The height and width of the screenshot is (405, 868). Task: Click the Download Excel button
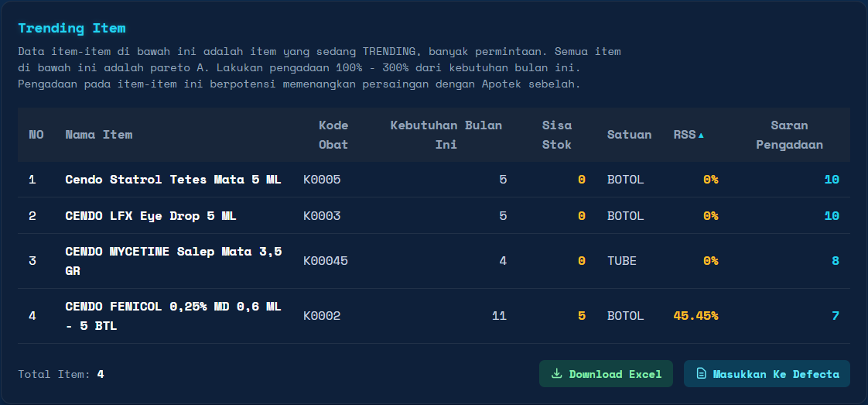pos(606,374)
